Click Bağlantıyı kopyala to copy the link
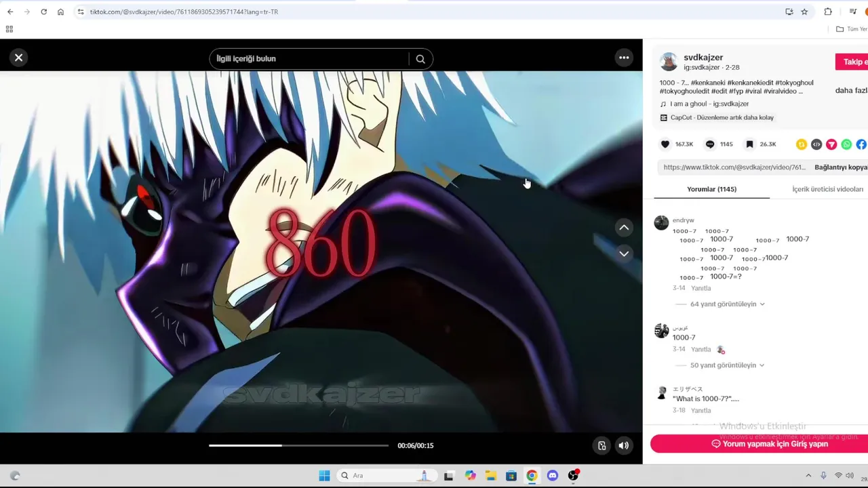This screenshot has width=868, height=488. point(841,167)
